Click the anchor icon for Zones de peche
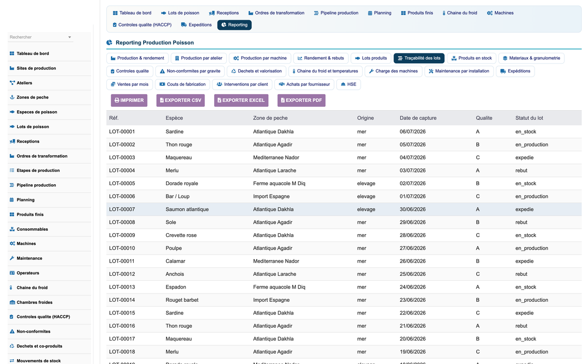Image resolution: width=588 pixels, height=364 pixels. (12, 97)
